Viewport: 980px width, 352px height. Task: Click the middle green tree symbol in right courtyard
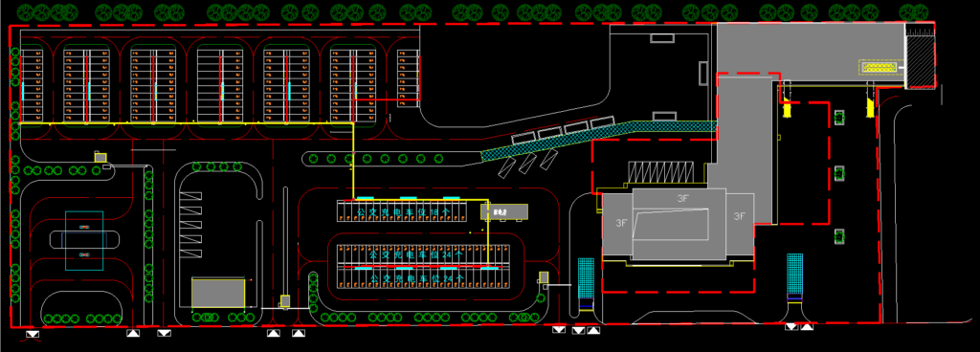[x=840, y=173]
